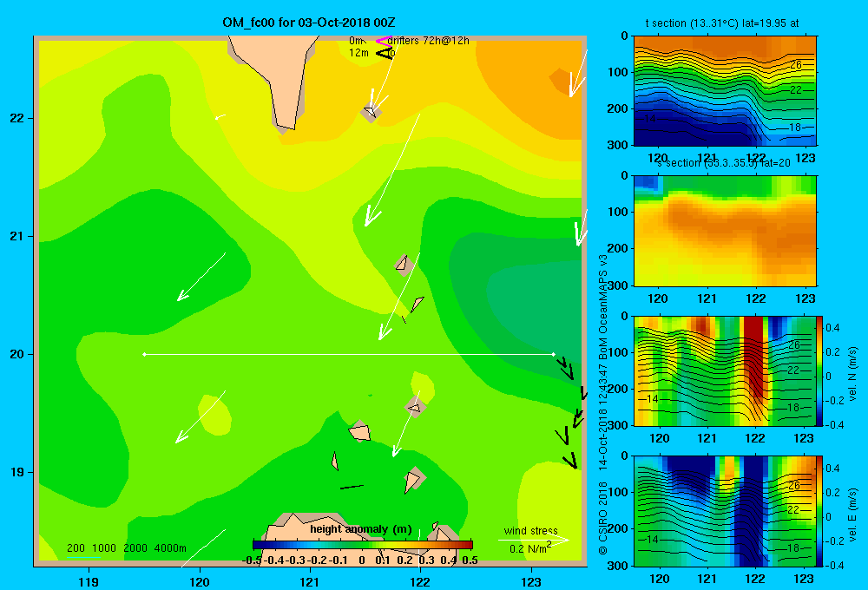Click the 'height anomaly (m)' label
This screenshot has height=590, width=868.
pyautogui.click(x=361, y=529)
